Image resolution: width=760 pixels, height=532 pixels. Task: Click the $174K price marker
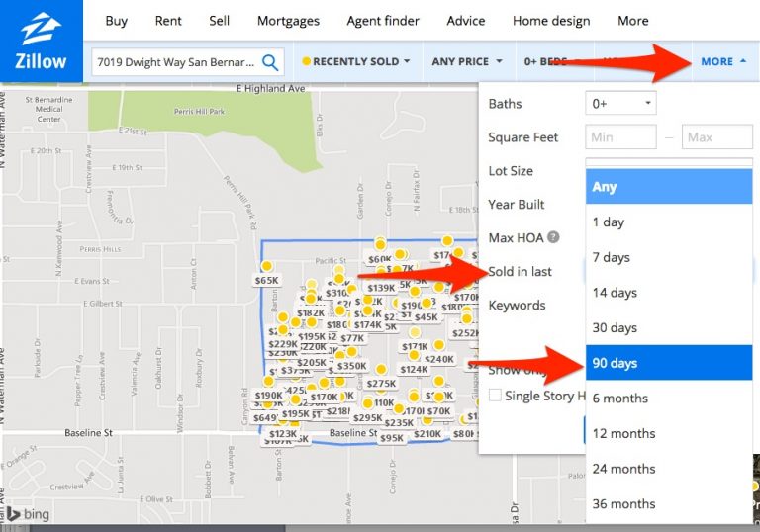pos(367,324)
